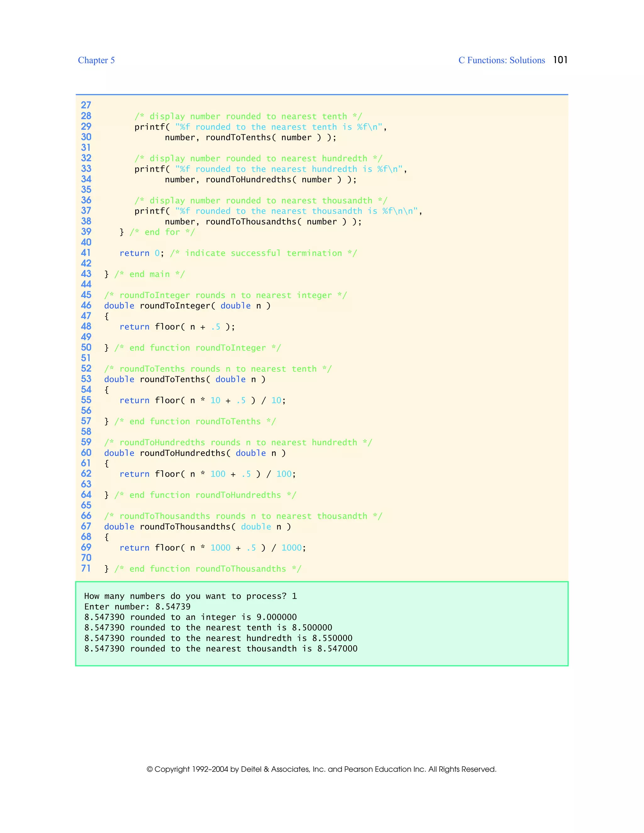Click comment 'end function roundToHundredths'
The width and height of the screenshot is (644, 833).
tap(205, 495)
